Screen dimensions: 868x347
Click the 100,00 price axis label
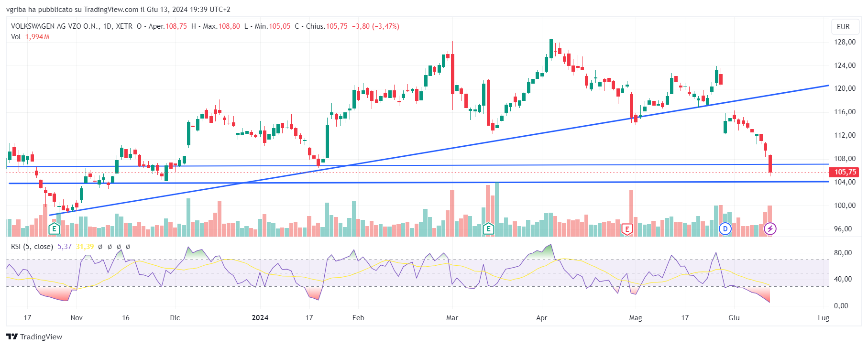pyautogui.click(x=845, y=206)
